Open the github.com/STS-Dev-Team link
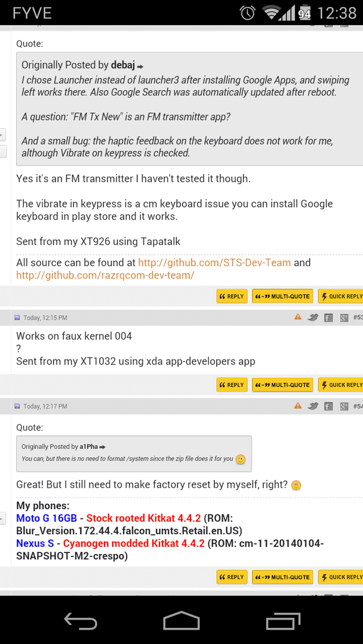This screenshot has width=363, height=644. (x=214, y=262)
